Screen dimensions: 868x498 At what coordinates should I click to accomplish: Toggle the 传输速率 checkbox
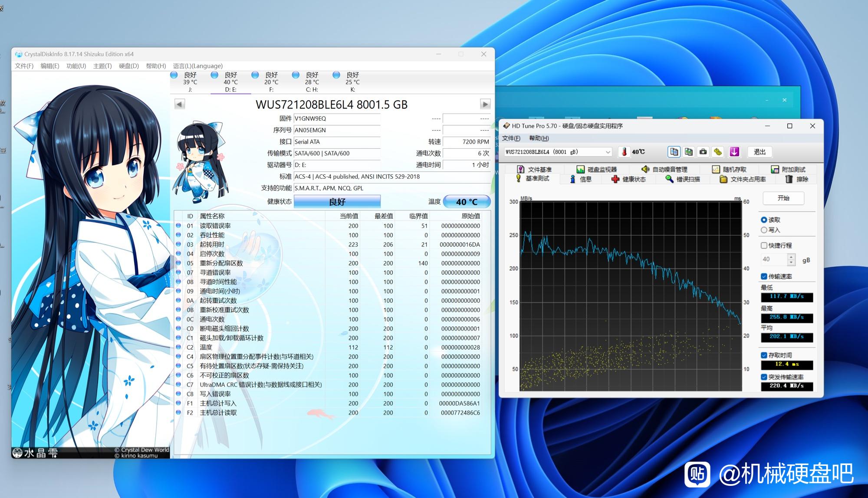[x=764, y=276]
